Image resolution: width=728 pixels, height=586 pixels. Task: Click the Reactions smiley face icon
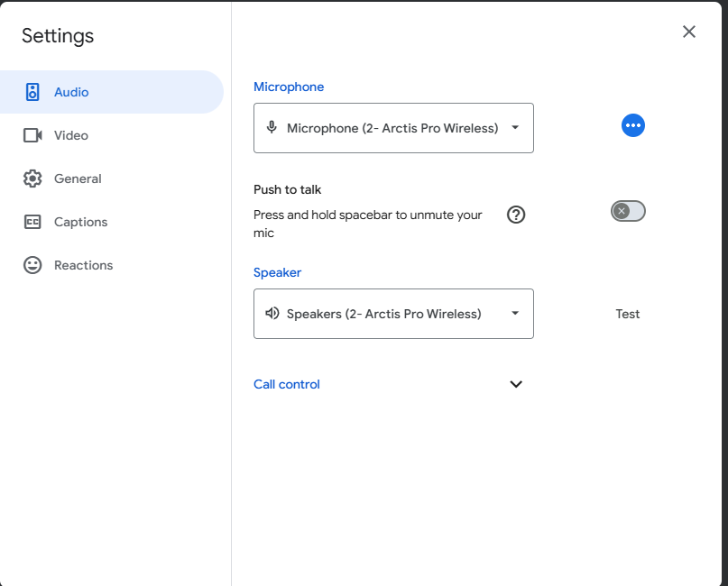point(32,265)
